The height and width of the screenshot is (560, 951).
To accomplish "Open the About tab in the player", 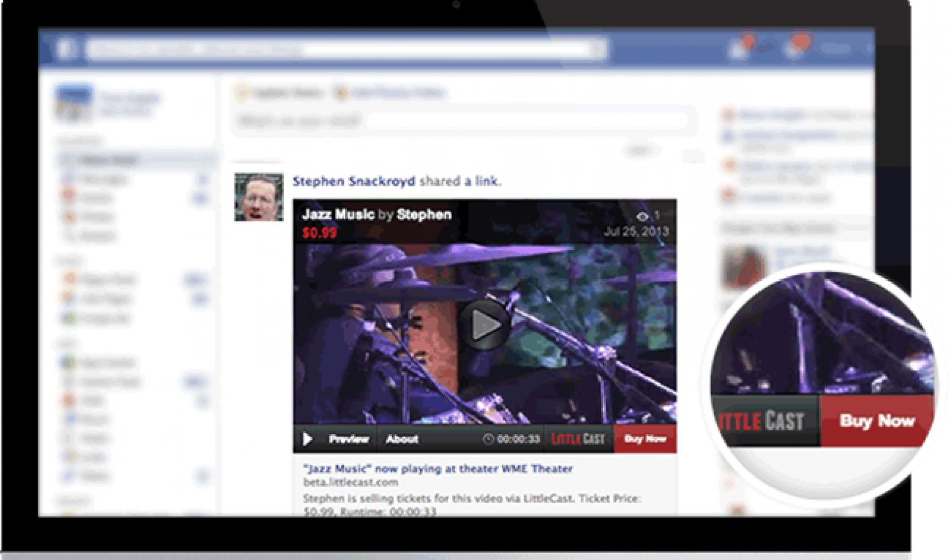I will [x=403, y=439].
